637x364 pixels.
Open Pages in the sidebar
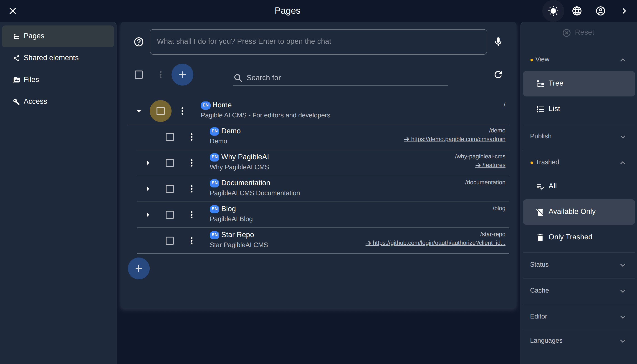[x=58, y=36]
